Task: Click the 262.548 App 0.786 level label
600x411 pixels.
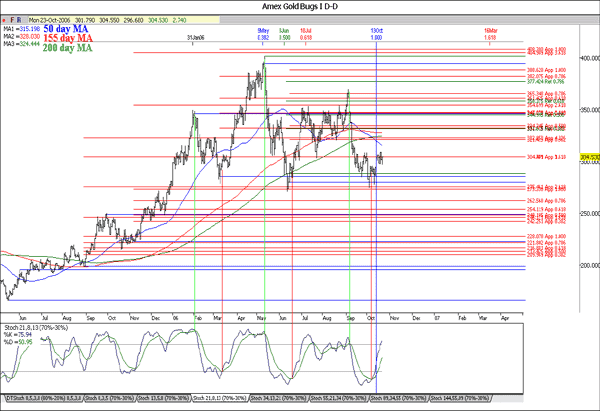Action: (546, 201)
